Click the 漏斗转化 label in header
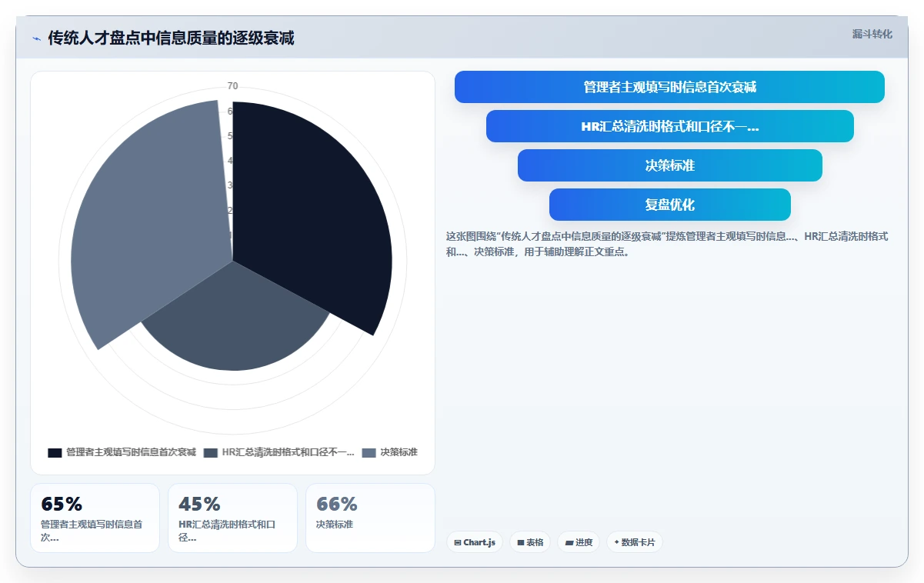The image size is (924, 583). point(872,34)
